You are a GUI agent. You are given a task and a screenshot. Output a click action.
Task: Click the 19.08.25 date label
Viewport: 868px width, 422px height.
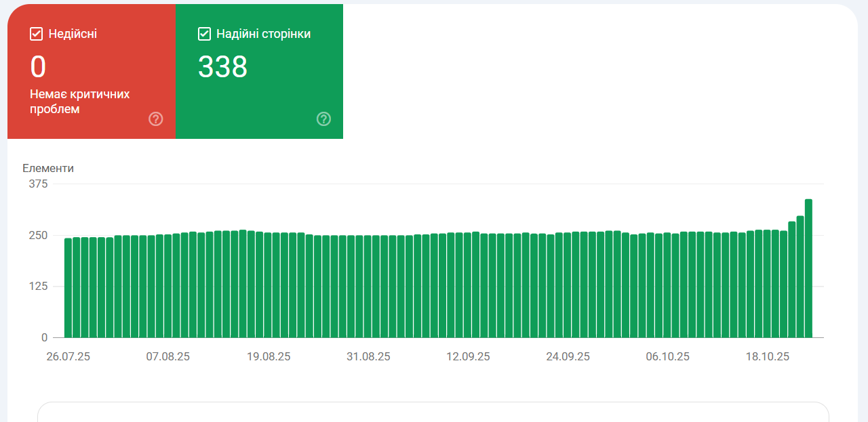(269, 357)
